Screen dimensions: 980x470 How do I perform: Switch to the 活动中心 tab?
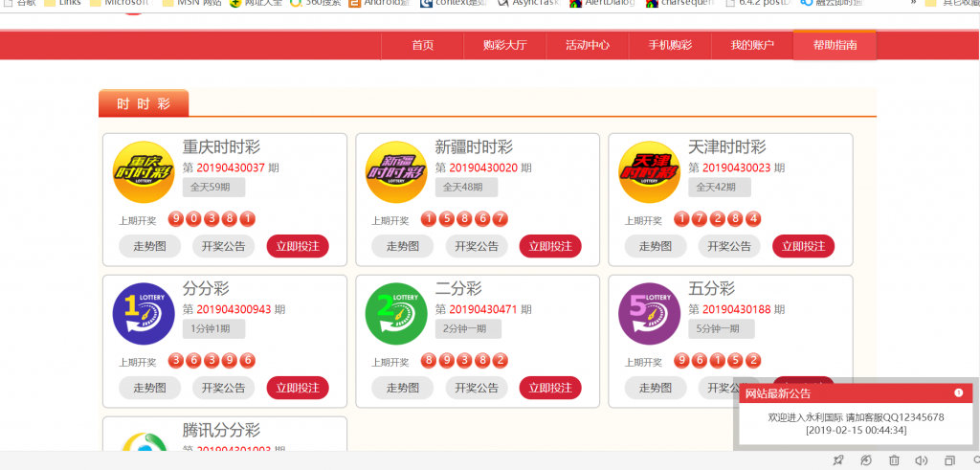pyautogui.click(x=587, y=45)
